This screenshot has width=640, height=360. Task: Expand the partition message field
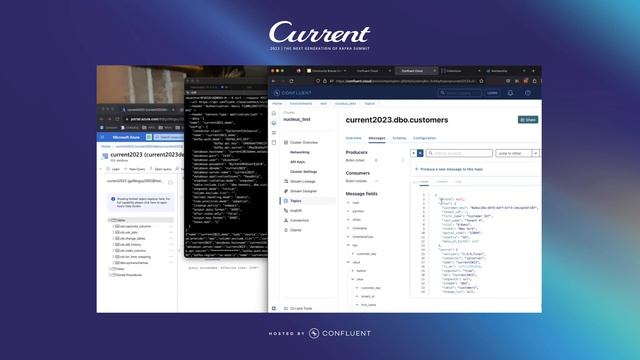point(349,211)
